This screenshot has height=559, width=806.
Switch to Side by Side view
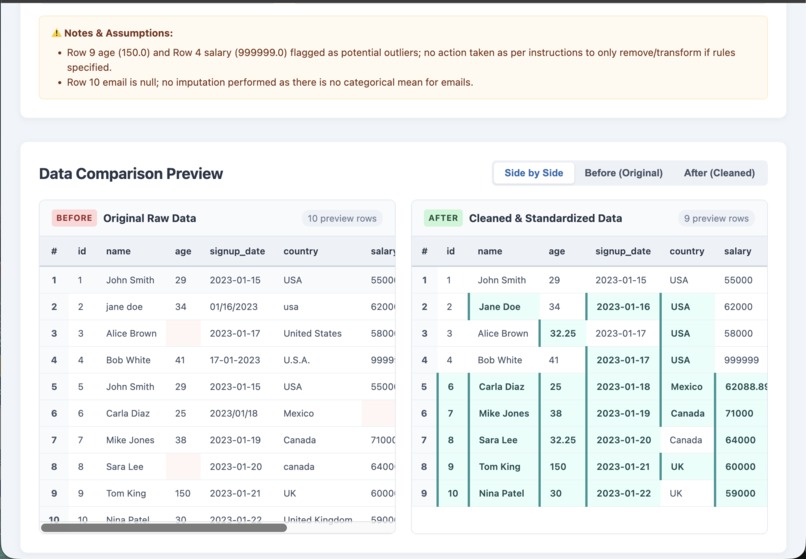click(534, 173)
